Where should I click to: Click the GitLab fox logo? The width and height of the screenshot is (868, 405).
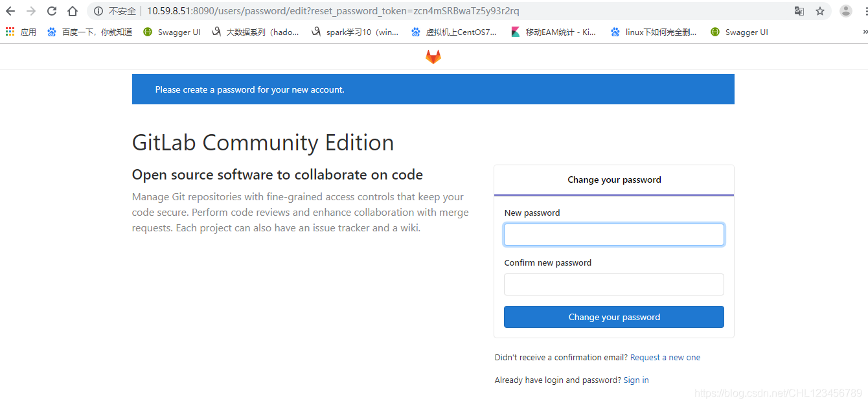(433, 57)
